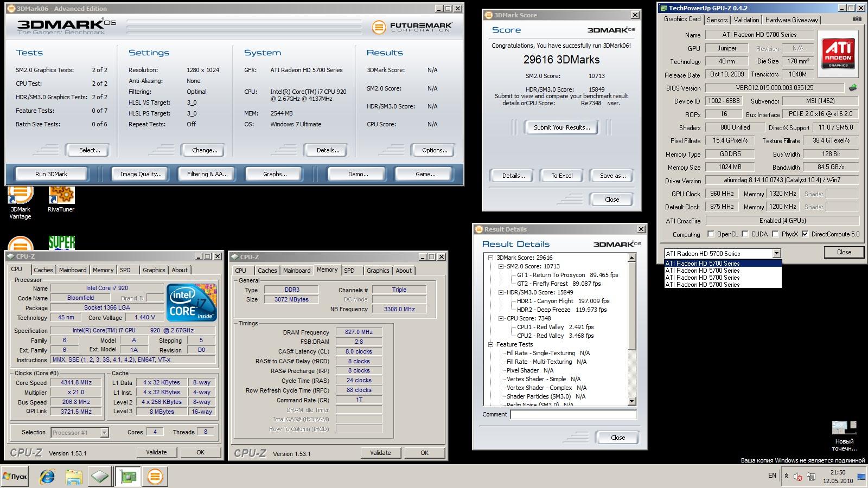Select second ATI Radeon HD 5700 Series list entry
Viewport: 868px width, 488px height.
click(x=723, y=271)
